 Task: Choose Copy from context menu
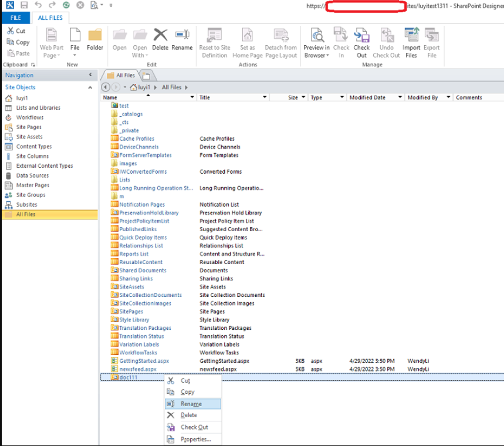[x=193, y=392]
